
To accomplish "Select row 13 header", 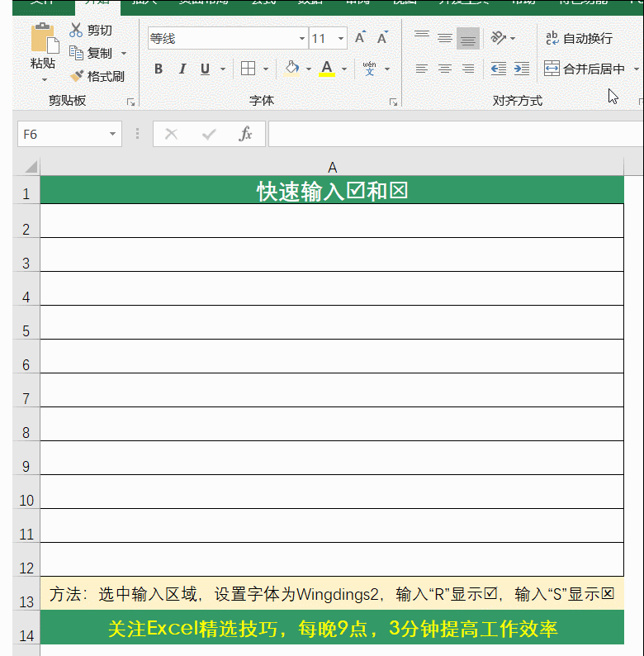I will pos(26,593).
